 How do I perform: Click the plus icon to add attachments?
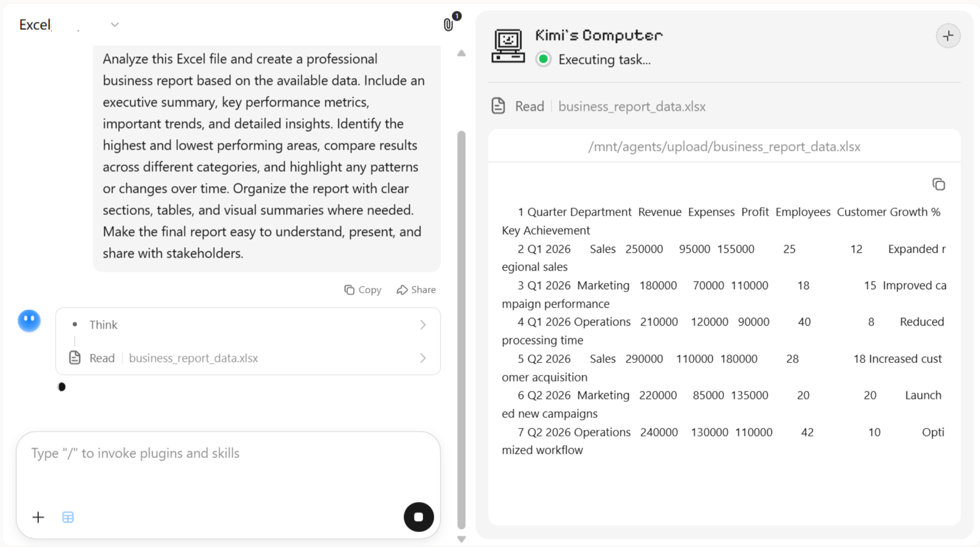(x=38, y=517)
